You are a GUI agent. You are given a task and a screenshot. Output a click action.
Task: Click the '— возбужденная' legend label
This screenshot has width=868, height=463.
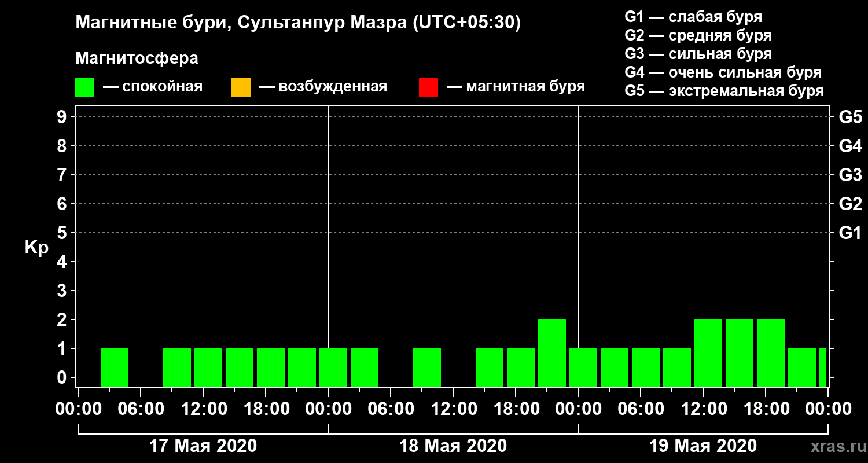pyautogui.click(x=323, y=87)
